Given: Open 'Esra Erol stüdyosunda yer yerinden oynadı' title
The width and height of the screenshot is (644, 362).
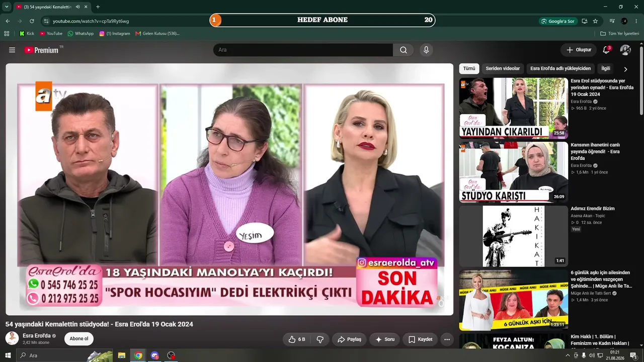Looking at the screenshot, I should [602, 87].
